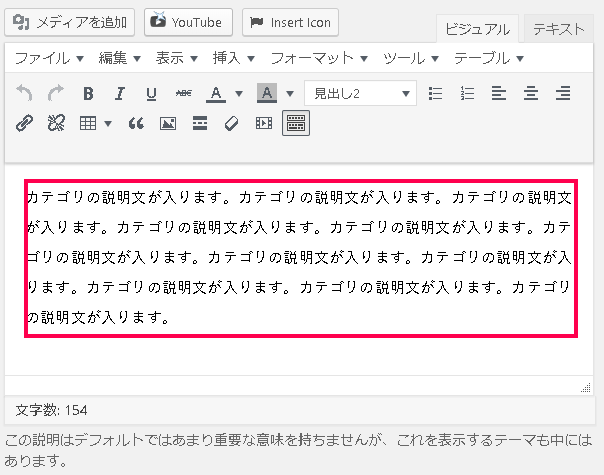Toggle the toolbar toggle keyboard icon

tap(295, 124)
